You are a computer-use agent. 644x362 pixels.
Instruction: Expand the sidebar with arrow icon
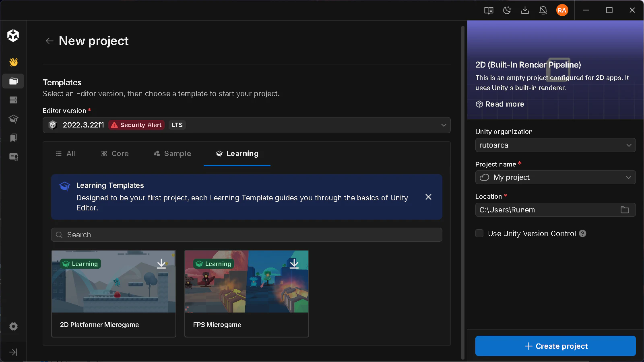(13, 352)
